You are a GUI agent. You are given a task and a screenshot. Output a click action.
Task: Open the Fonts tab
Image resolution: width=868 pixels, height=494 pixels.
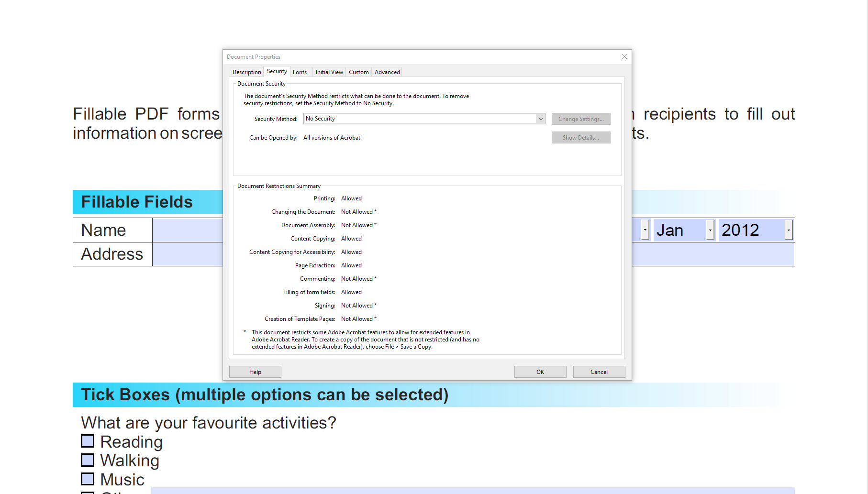pos(300,72)
